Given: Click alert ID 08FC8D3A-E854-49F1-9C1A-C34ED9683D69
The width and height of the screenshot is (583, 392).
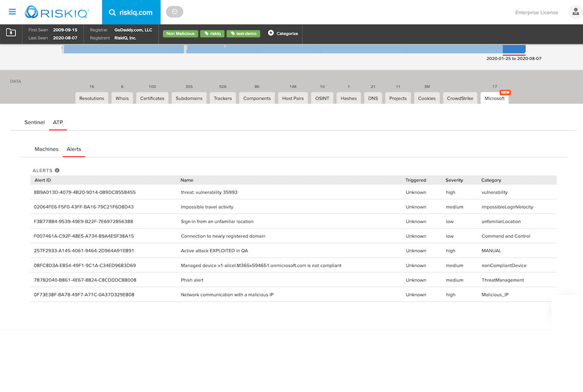Looking at the screenshot, I should (x=85, y=266).
